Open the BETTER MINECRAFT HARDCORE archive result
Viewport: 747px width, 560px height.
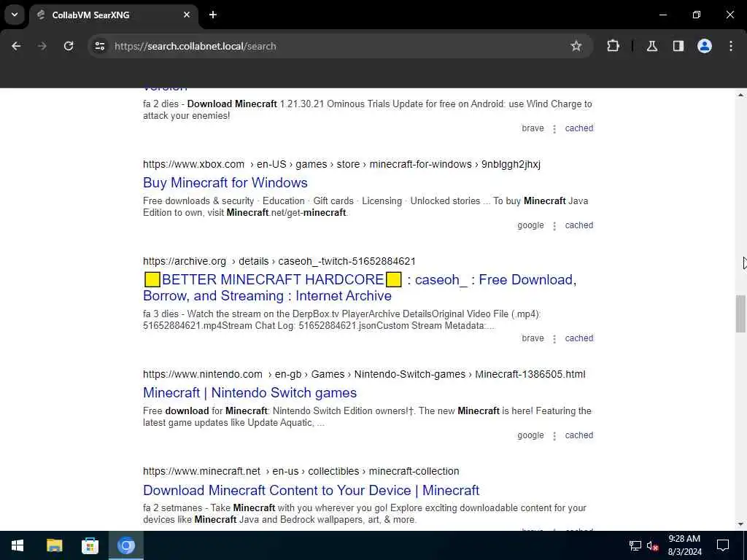pos(360,287)
